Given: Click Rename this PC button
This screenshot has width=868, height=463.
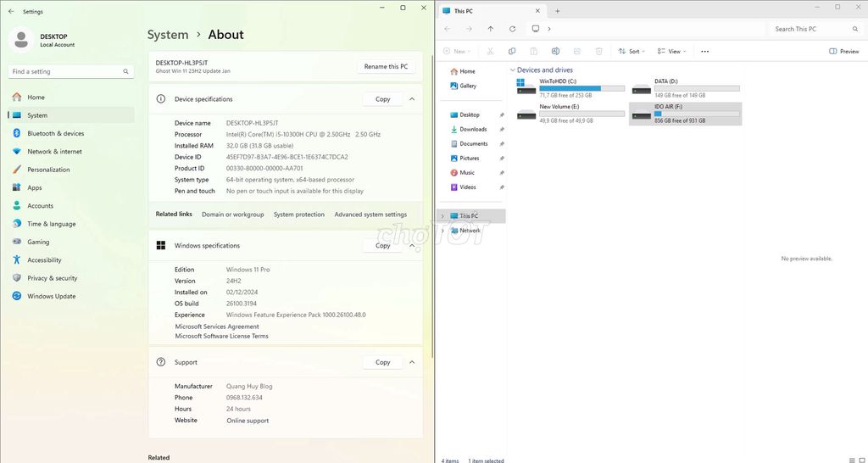Looking at the screenshot, I should pos(386,66).
